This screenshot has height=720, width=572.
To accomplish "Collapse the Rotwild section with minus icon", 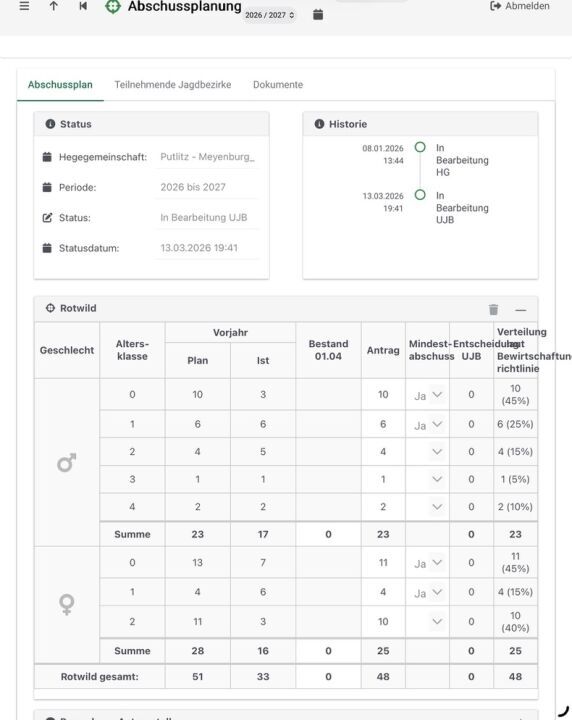I will coord(521,310).
